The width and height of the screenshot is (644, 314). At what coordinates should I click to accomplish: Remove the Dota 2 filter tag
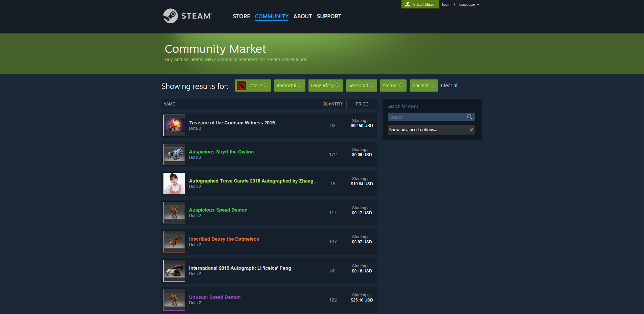266,86
